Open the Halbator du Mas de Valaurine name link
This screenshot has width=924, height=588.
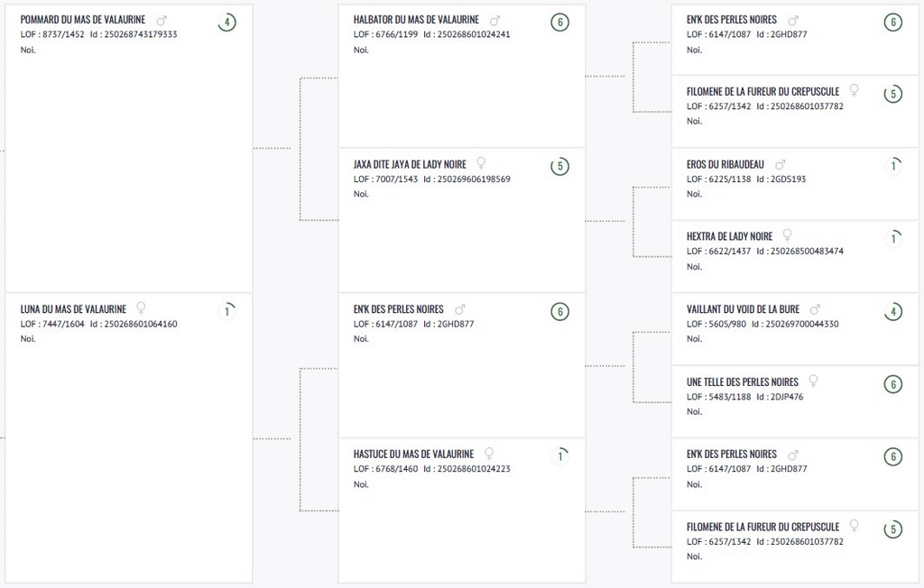pos(416,20)
